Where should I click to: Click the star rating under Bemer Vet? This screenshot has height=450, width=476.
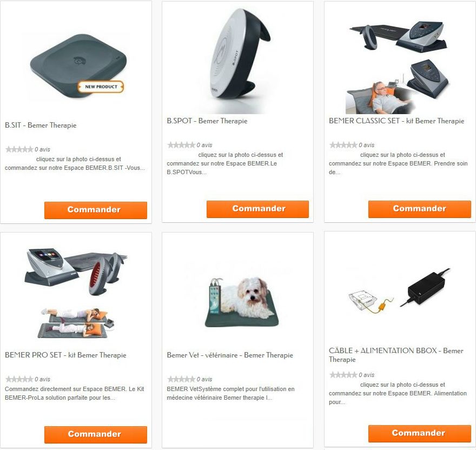[181, 379]
